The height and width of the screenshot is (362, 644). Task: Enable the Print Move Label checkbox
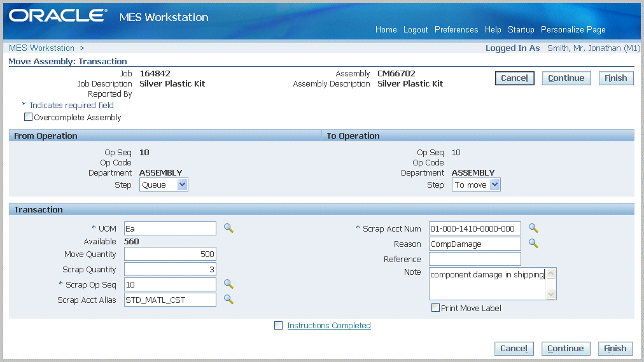point(435,308)
